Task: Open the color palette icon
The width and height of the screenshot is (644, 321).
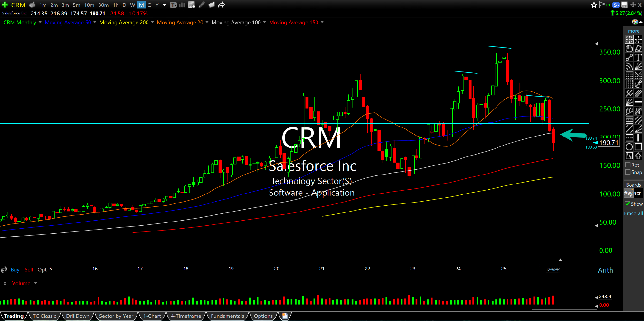Action: tap(635, 22)
